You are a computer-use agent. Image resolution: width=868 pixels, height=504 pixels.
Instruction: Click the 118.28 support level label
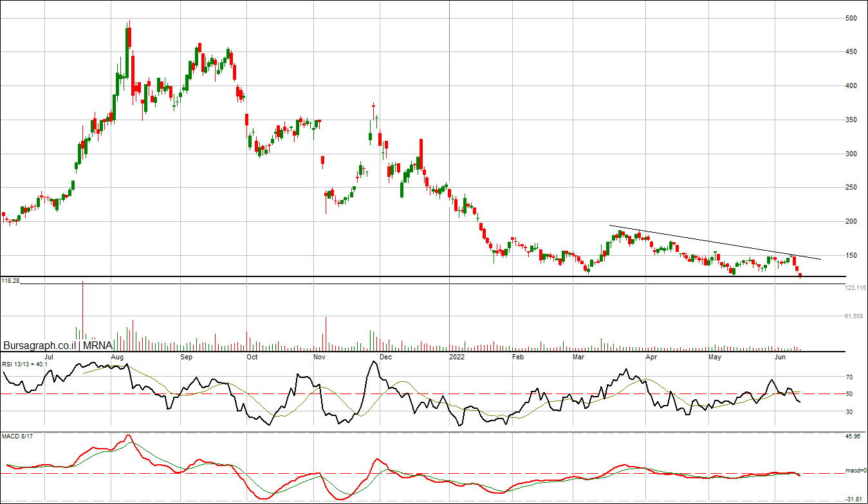pyautogui.click(x=10, y=281)
